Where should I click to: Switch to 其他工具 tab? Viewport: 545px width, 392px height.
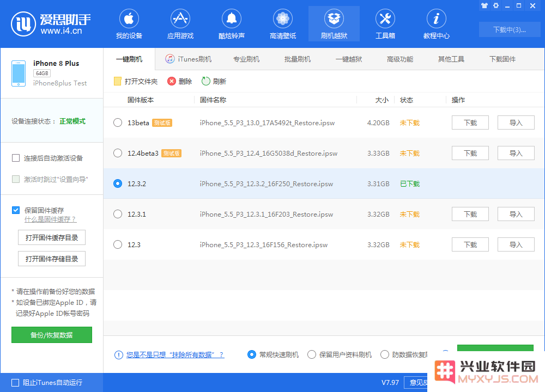[451, 59]
